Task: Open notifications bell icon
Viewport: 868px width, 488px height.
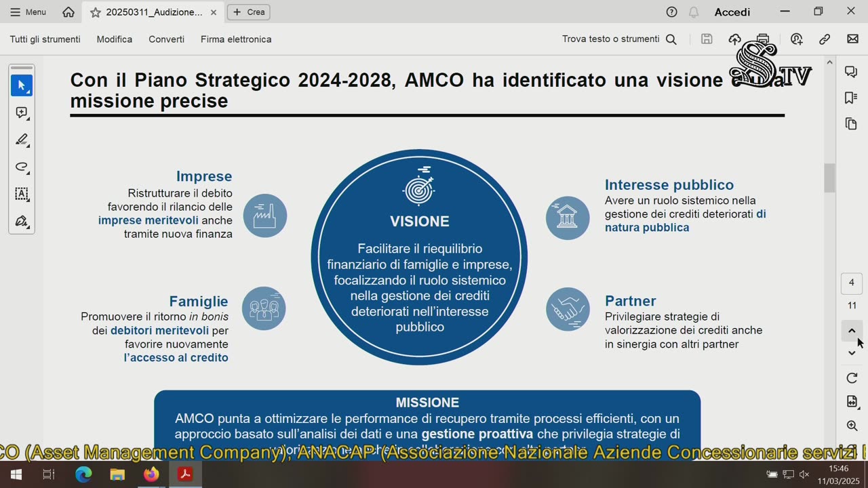Action: coord(694,12)
